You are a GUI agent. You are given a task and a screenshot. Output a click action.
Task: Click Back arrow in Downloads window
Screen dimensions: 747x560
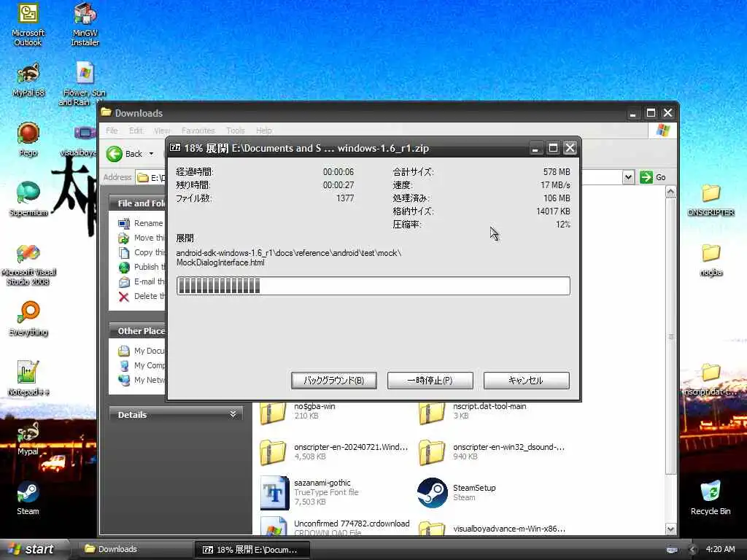click(x=115, y=154)
